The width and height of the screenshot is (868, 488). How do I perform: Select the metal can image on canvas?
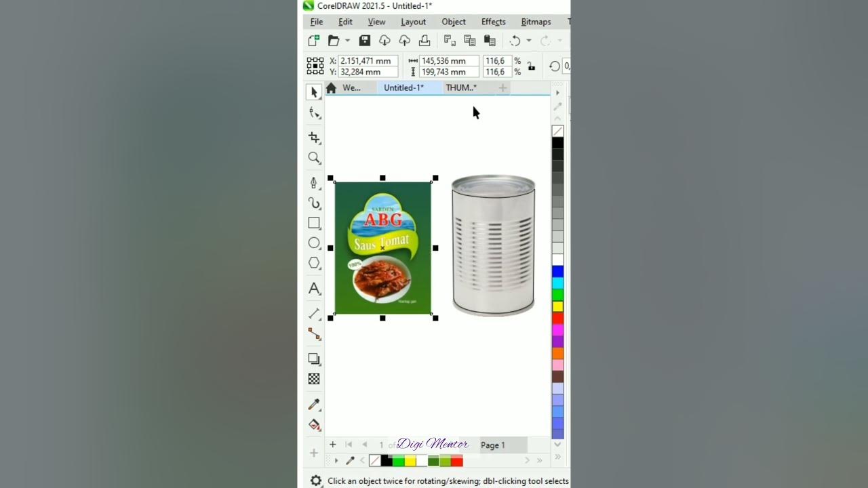[493, 245]
